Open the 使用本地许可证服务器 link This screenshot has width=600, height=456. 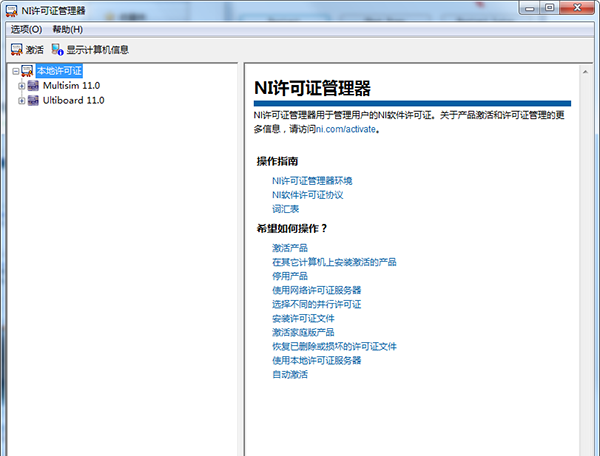coord(316,360)
